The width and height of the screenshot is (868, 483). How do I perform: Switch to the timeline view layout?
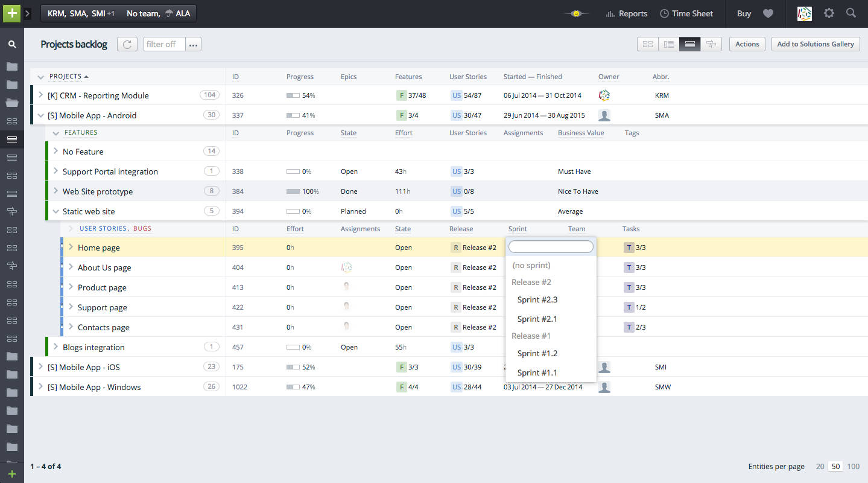[711, 43]
